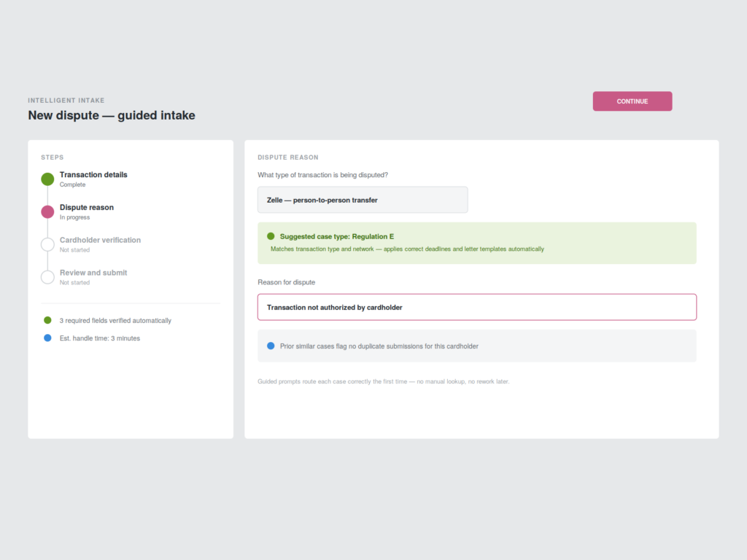Click the prior similar cases notice
Screen dimensions: 747x560
click(477, 346)
